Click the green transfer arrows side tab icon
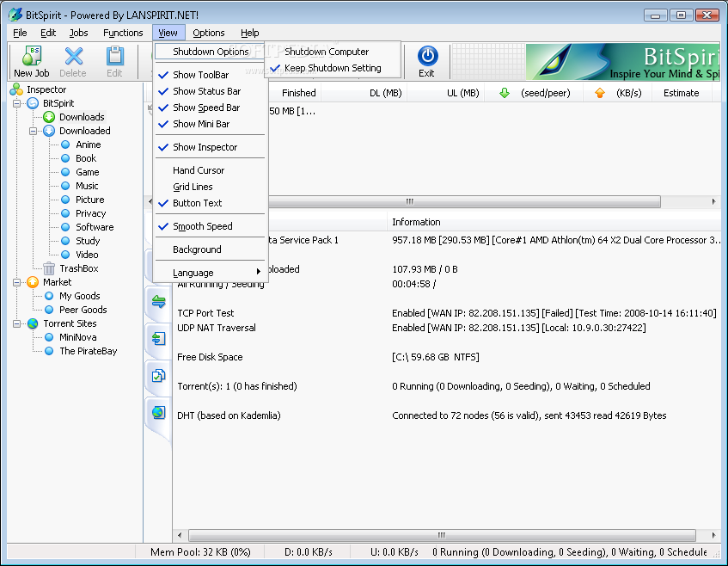 (159, 302)
